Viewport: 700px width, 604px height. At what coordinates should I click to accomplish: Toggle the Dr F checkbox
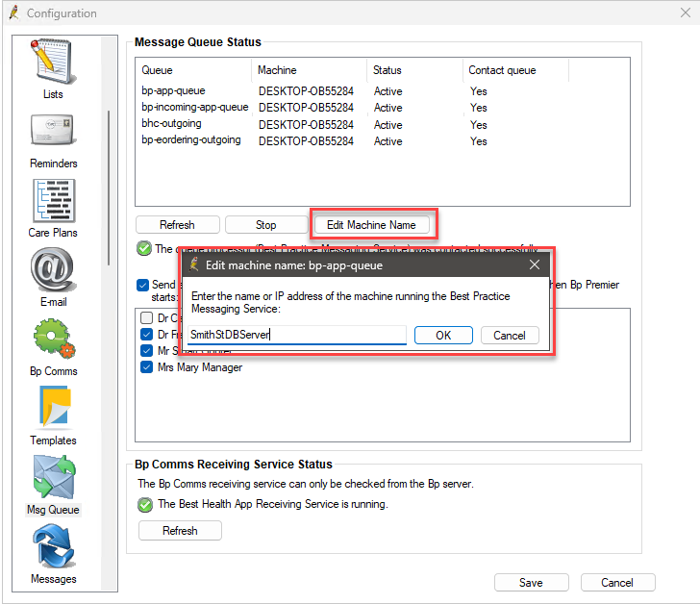(146, 335)
